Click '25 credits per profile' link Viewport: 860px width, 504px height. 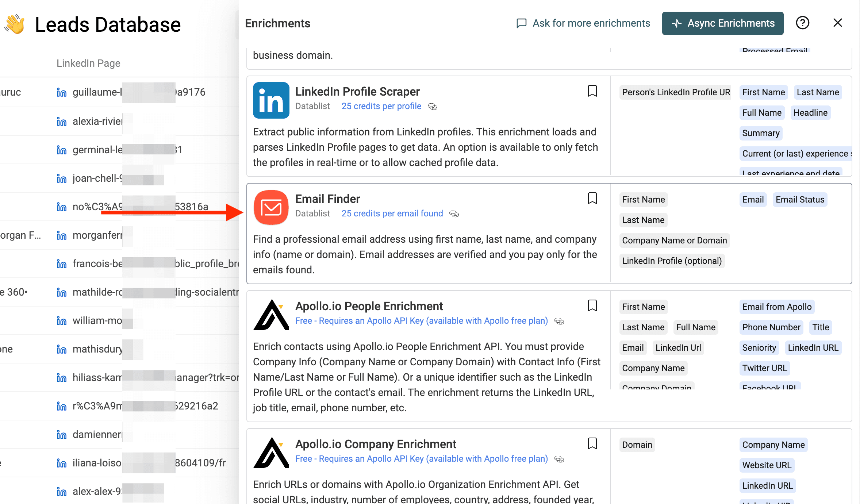click(381, 106)
